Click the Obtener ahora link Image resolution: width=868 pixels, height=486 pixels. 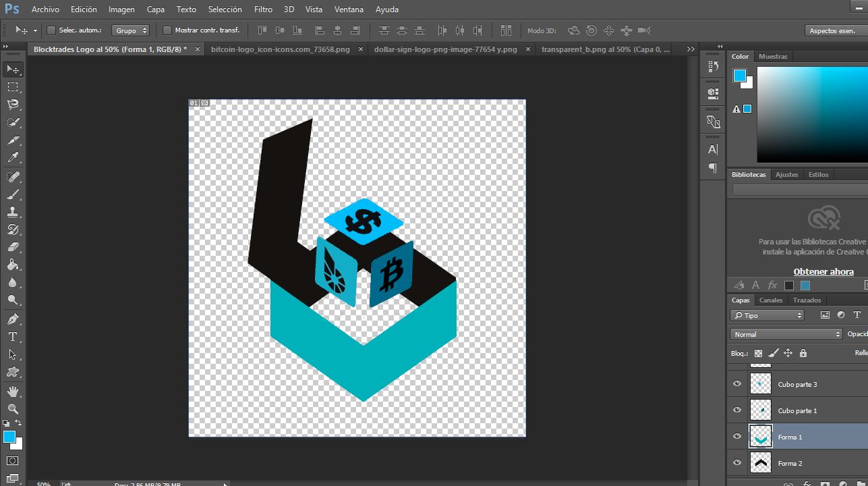(823, 271)
